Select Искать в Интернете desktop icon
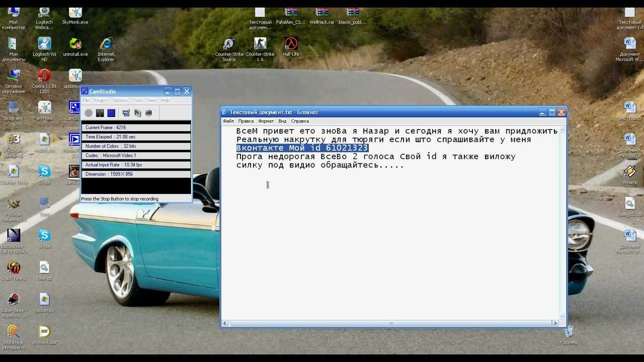This screenshot has width=644, height=362. [14, 338]
